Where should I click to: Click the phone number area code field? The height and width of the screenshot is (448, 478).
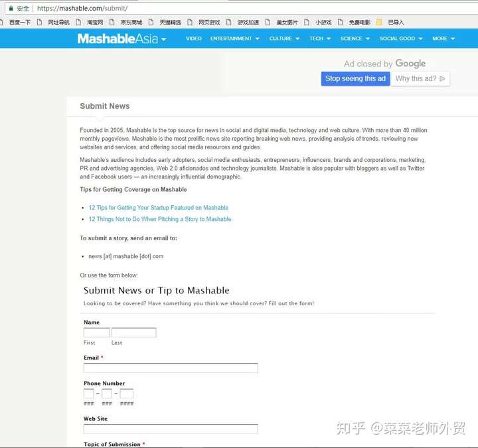pos(89,394)
